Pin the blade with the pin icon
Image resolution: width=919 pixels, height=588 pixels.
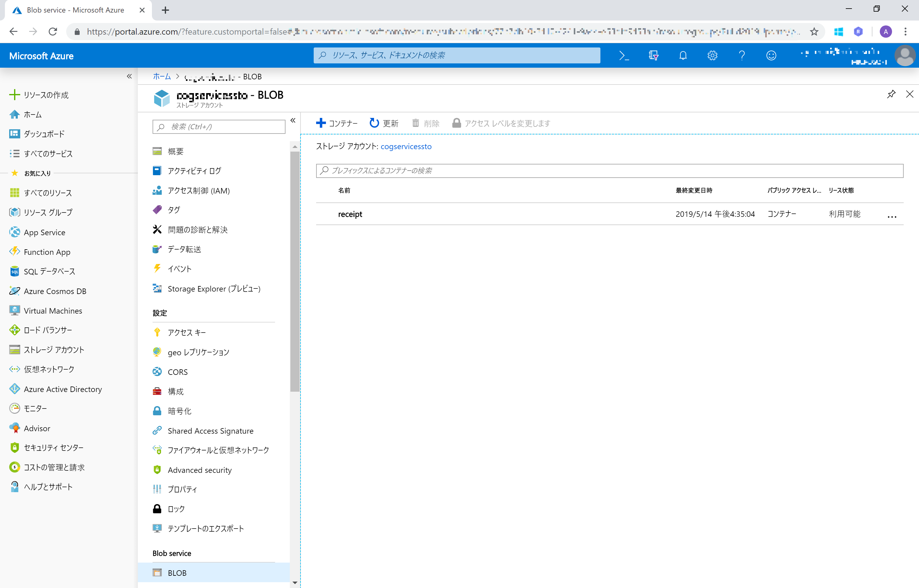[891, 94]
